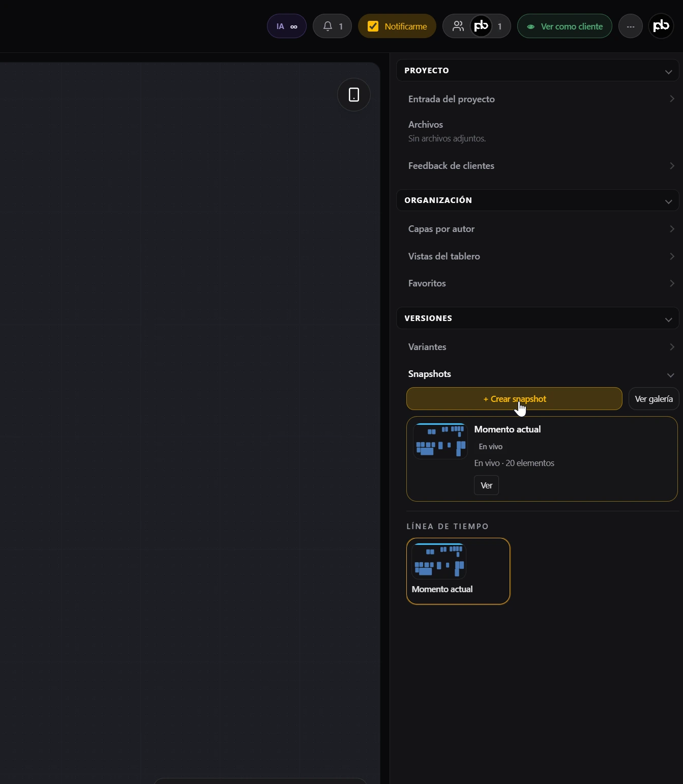Click the Ver galería button

(654, 399)
